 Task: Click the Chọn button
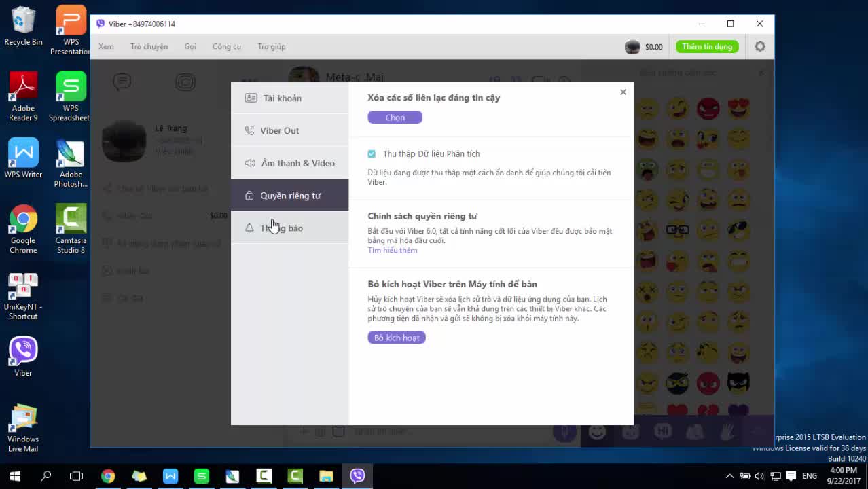395,117
